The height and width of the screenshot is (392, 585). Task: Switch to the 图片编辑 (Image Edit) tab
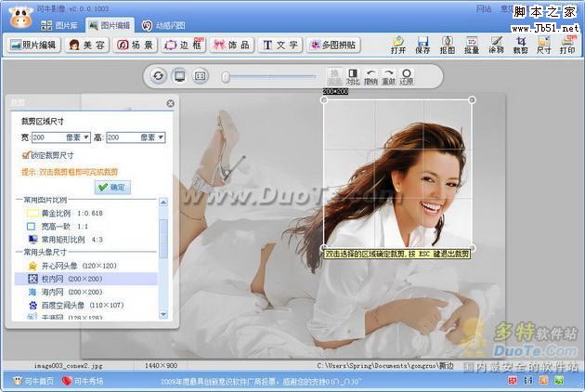[110, 25]
